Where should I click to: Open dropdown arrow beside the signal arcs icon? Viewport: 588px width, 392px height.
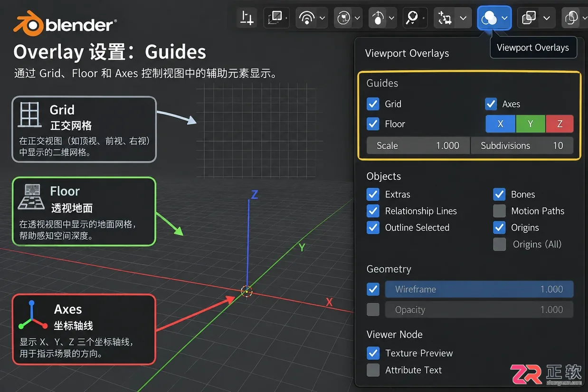[322, 18]
